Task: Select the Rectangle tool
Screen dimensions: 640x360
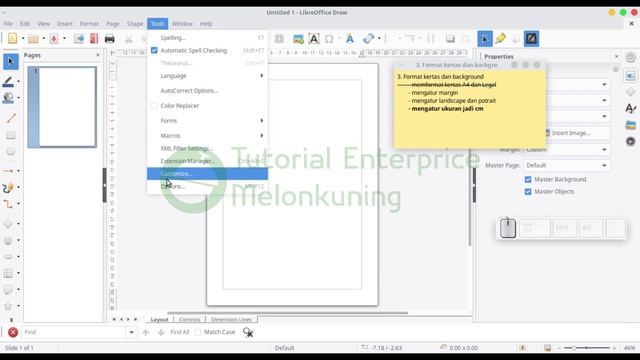Action: (x=11, y=135)
